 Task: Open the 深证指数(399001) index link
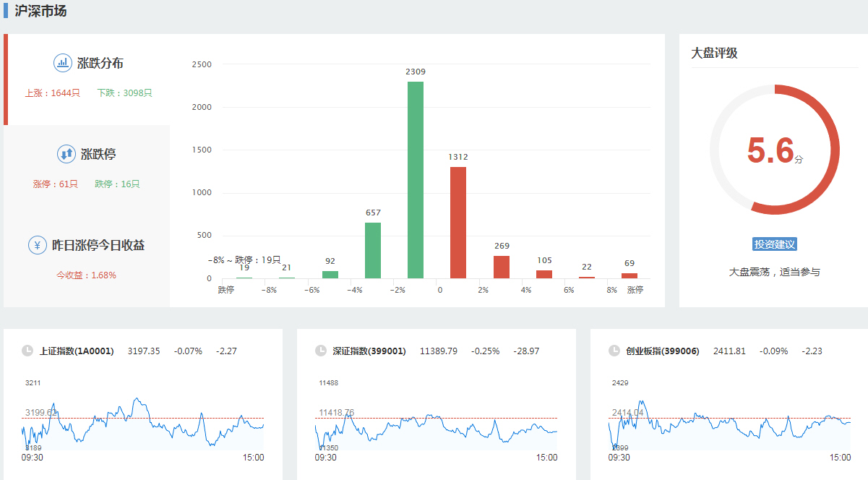(369, 351)
